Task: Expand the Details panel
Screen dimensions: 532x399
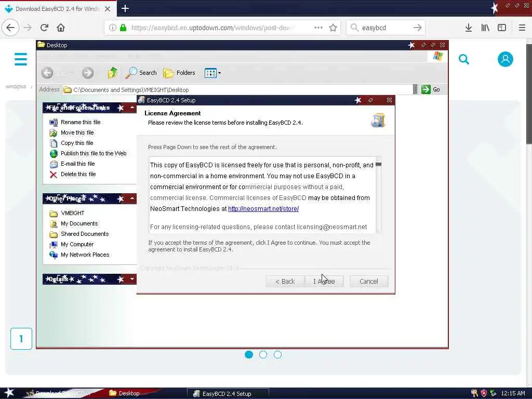Action: (132, 279)
